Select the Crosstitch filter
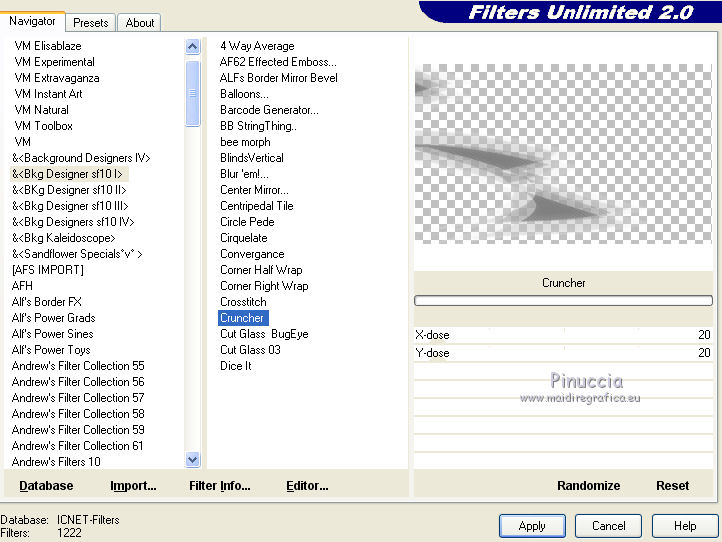Screen dimensions: 722x542 [243, 302]
